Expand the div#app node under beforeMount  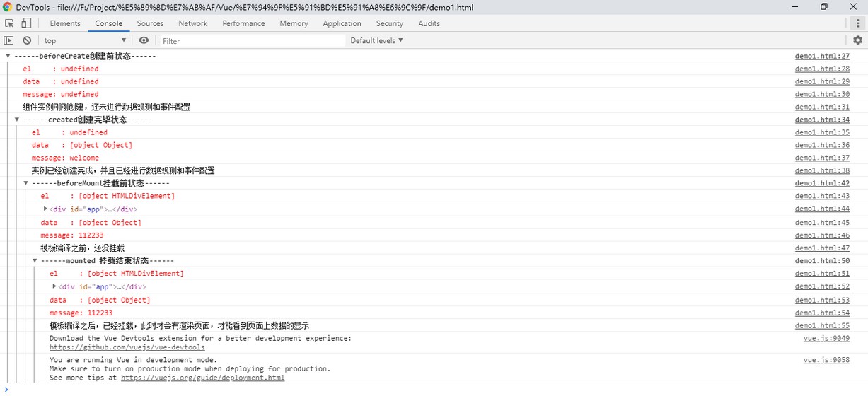[x=45, y=209]
